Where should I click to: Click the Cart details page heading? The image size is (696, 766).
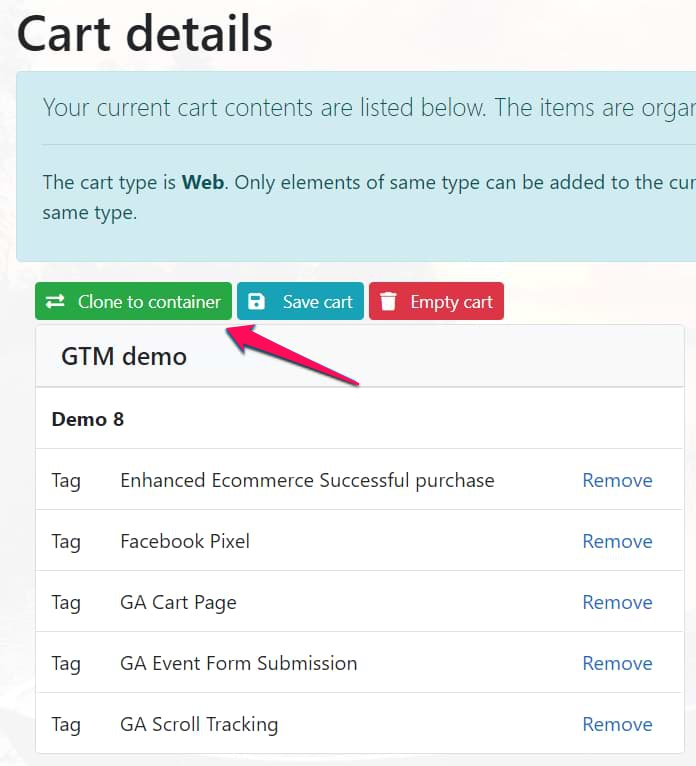(145, 34)
